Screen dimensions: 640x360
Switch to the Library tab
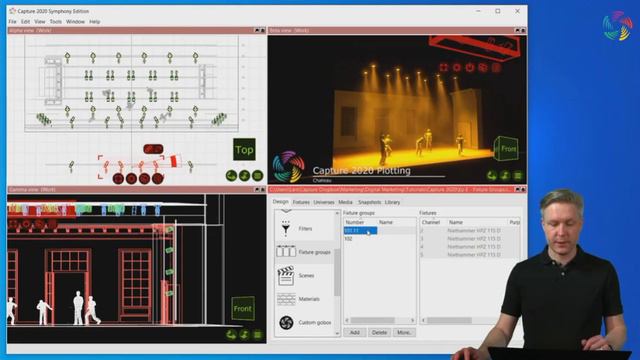[x=392, y=202]
